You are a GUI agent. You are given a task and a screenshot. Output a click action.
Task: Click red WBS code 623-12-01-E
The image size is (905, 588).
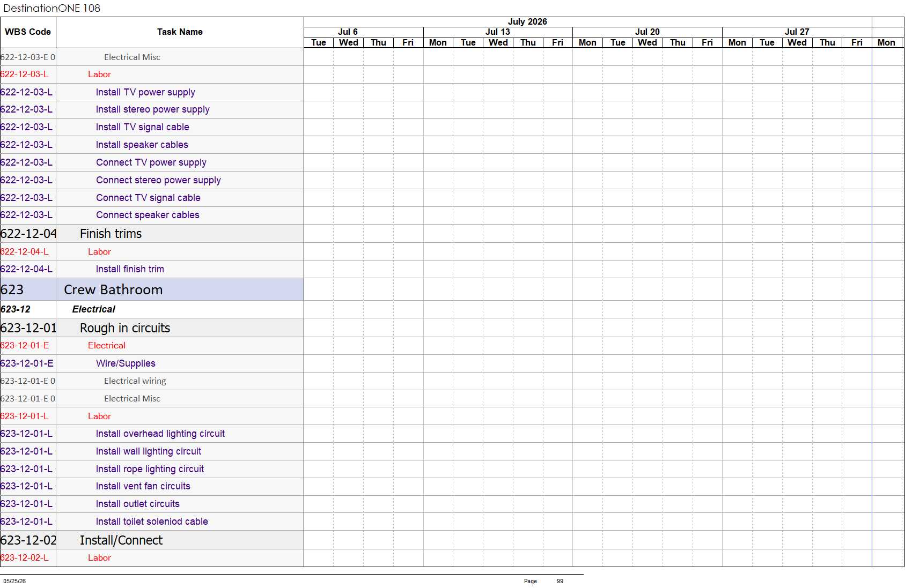25,346
